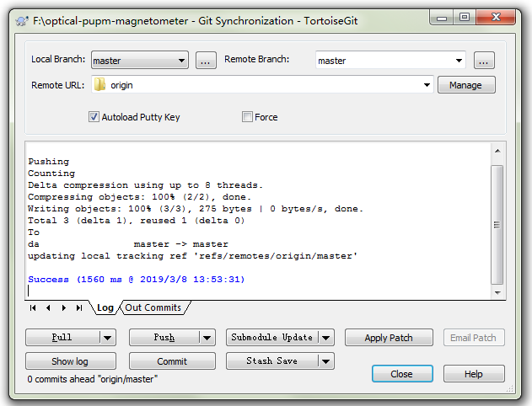
Task: Open the Pull button dropdown arrow
Action: 108,338
